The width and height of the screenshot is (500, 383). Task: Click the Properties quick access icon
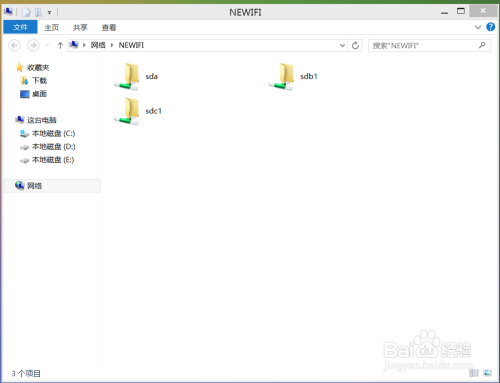tap(26, 12)
